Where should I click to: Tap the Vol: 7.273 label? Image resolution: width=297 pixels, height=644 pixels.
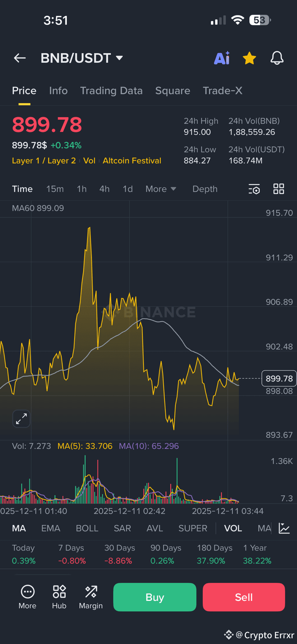pyautogui.click(x=32, y=446)
